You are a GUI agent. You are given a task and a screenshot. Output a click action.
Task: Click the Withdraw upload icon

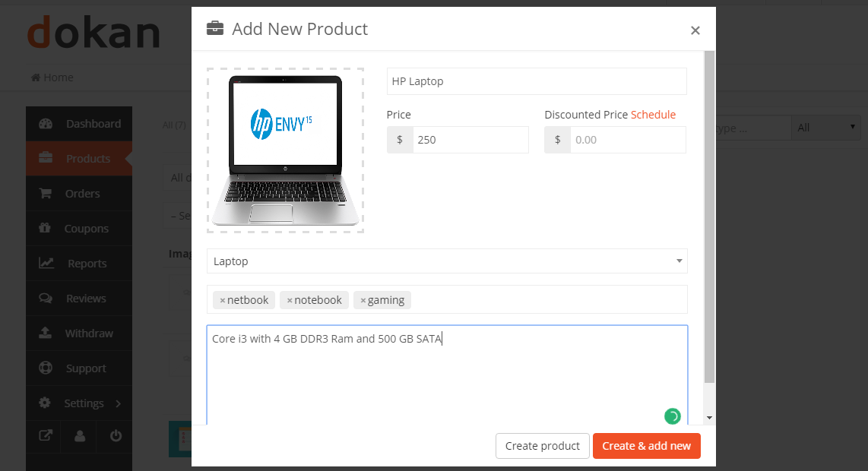click(46, 333)
